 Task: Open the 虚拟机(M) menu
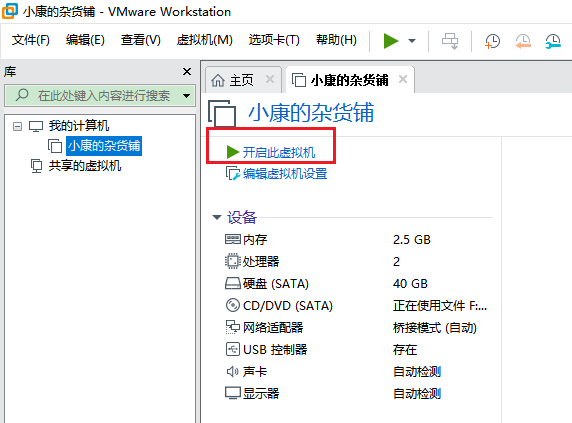(x=204, y=40)
